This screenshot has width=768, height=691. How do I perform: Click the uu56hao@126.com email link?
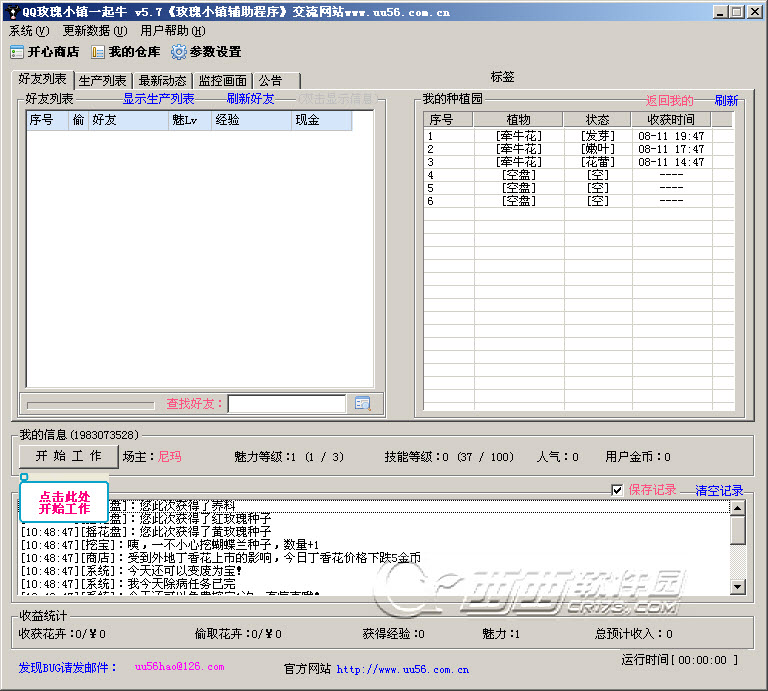(x=179, y=667)
